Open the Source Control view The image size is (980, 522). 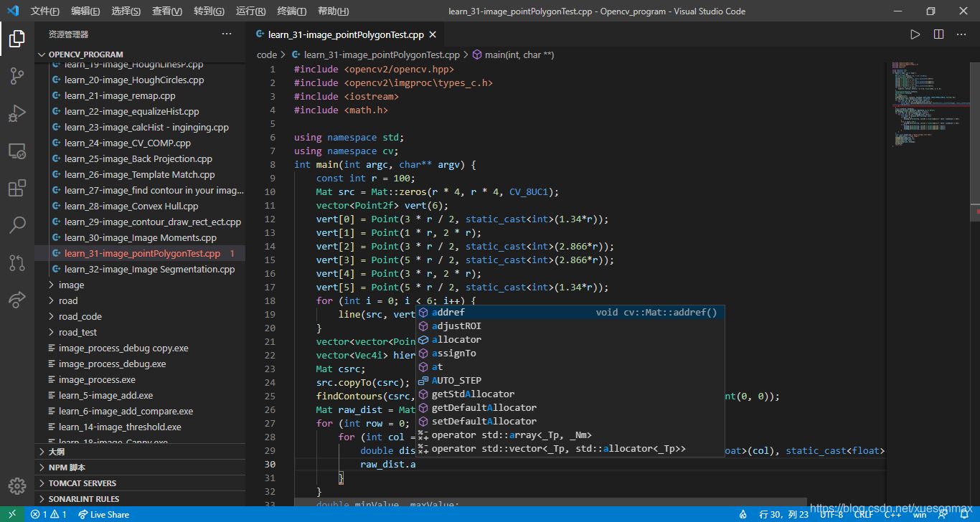click(17, 76)
